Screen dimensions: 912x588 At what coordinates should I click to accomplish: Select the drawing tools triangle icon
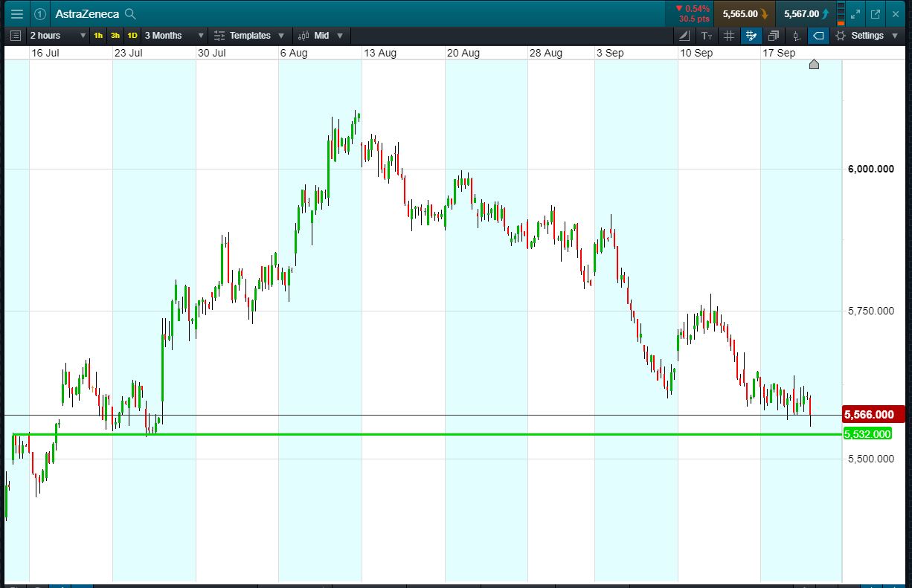point(685,36)
